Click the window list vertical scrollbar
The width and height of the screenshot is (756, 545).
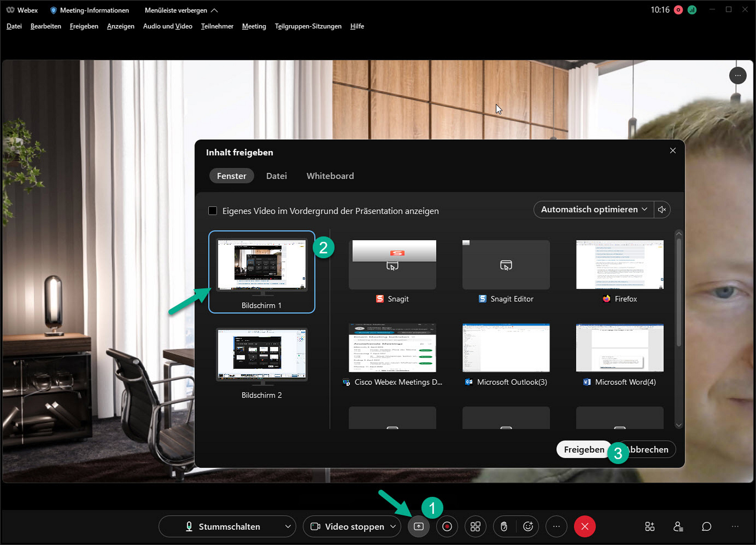pos(678,292)
